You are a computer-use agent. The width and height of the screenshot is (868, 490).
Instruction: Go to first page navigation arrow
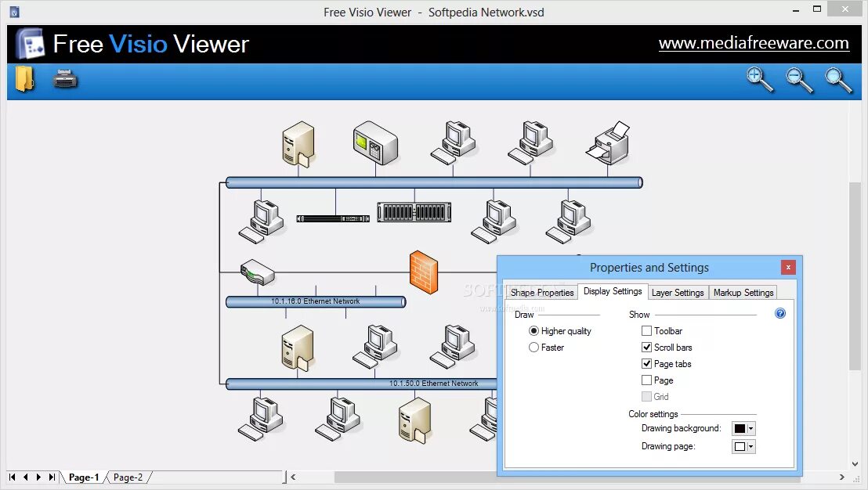tap(13, 477)
